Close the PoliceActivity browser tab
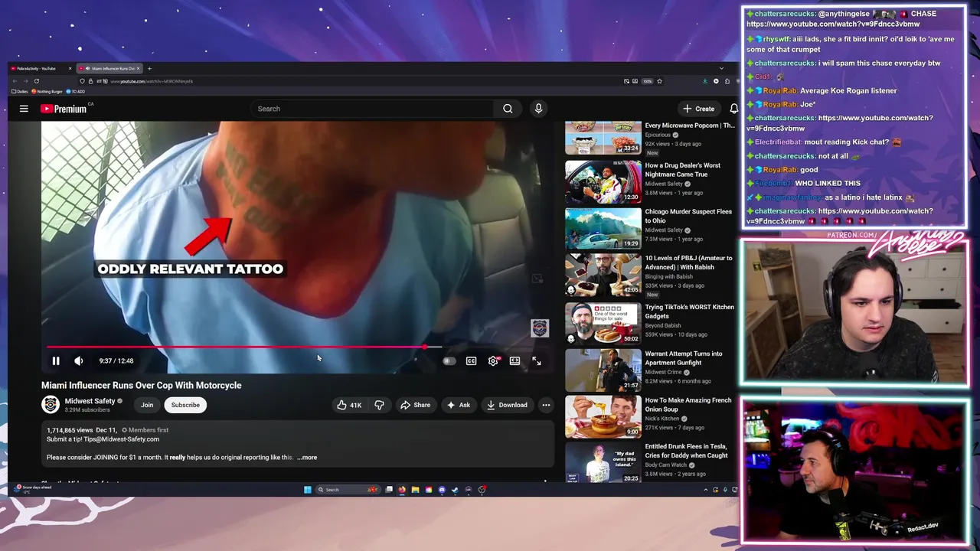Viewport: 980px width, 551px height. 70,69
